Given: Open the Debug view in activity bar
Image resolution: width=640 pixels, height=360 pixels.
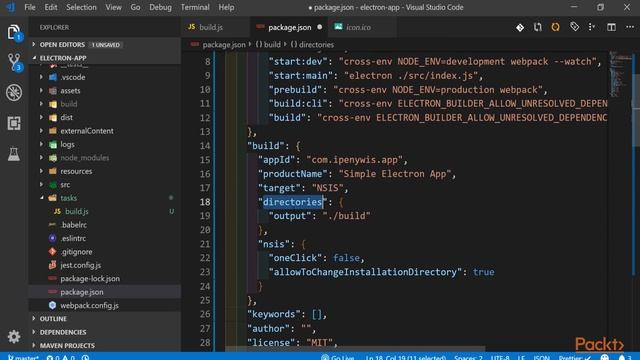Looking at the screenshot, I should 14,92.
